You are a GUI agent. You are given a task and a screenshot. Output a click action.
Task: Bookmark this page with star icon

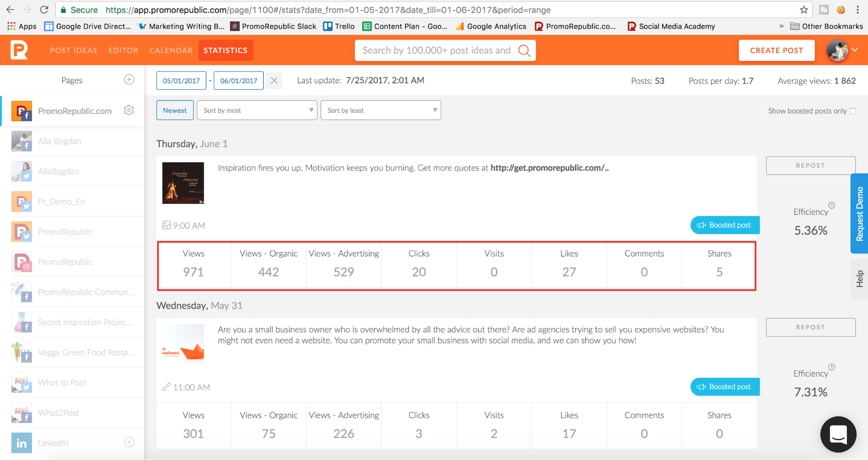(x=804, y=10)
